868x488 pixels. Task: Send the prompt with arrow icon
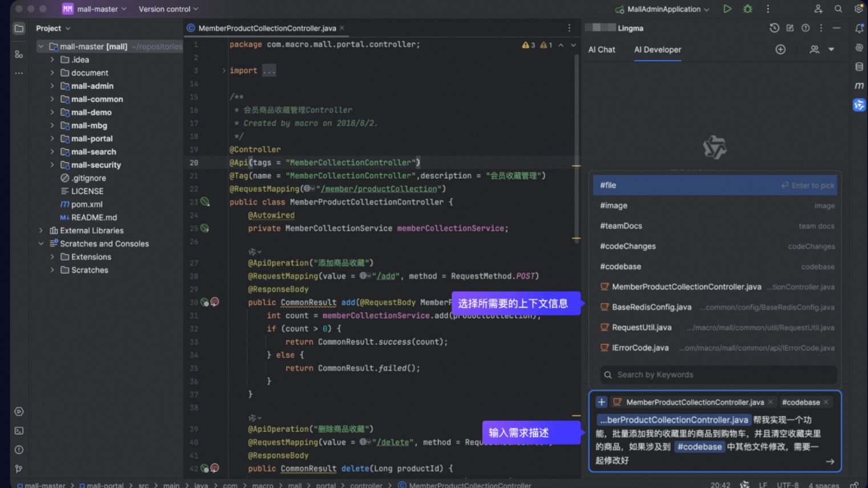click(x=830, y=461)
